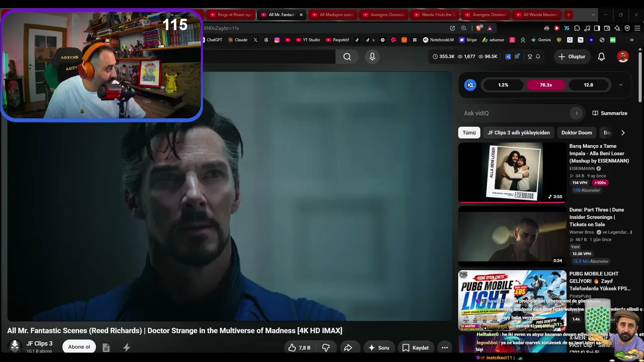Open the browser hamburger menu
644x362 pixels.
tap(636, 28)
